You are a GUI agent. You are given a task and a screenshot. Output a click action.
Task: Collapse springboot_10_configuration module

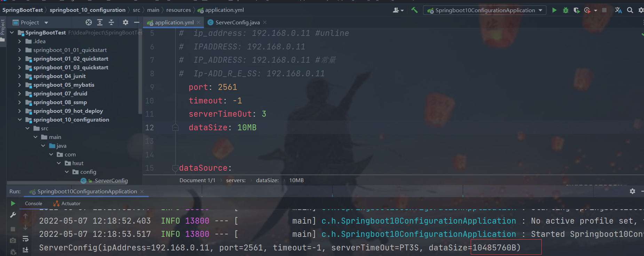tap(19, 119)
